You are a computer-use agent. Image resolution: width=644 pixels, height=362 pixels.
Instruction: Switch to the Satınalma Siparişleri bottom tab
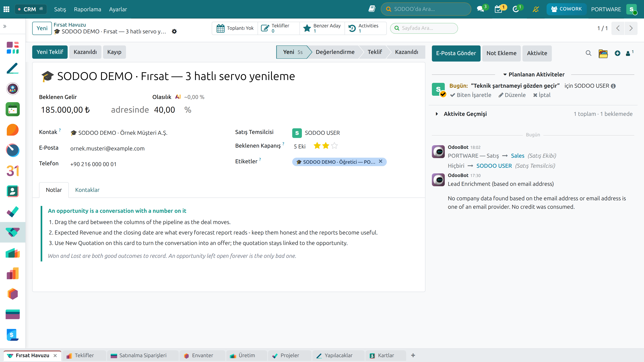point(142,355)
